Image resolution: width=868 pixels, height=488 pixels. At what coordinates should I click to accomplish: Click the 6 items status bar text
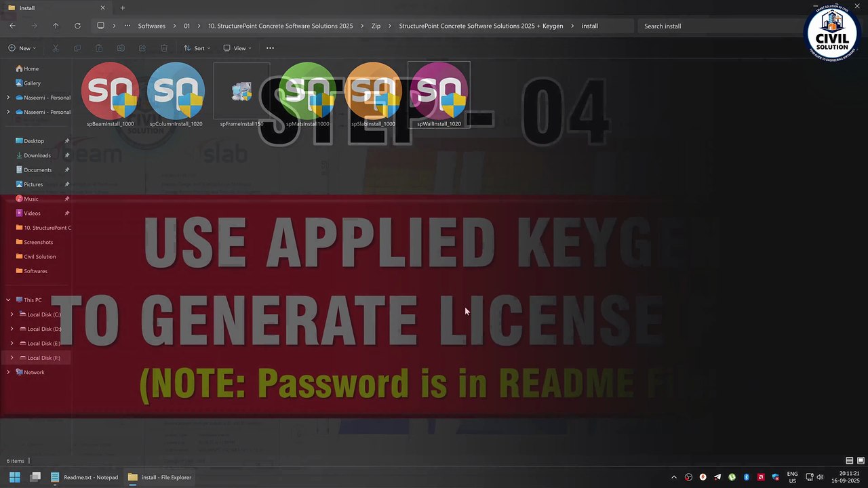pyautogui.click(x=16, y=461)
